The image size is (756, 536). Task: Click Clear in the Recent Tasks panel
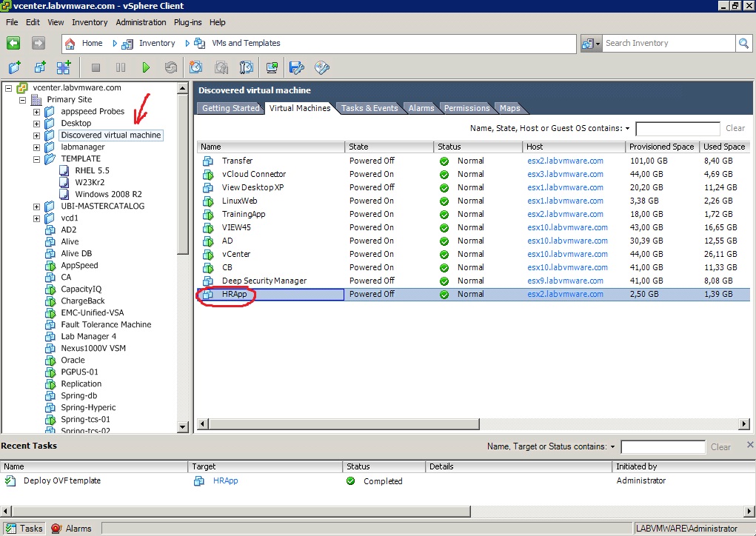coord(720,447)
